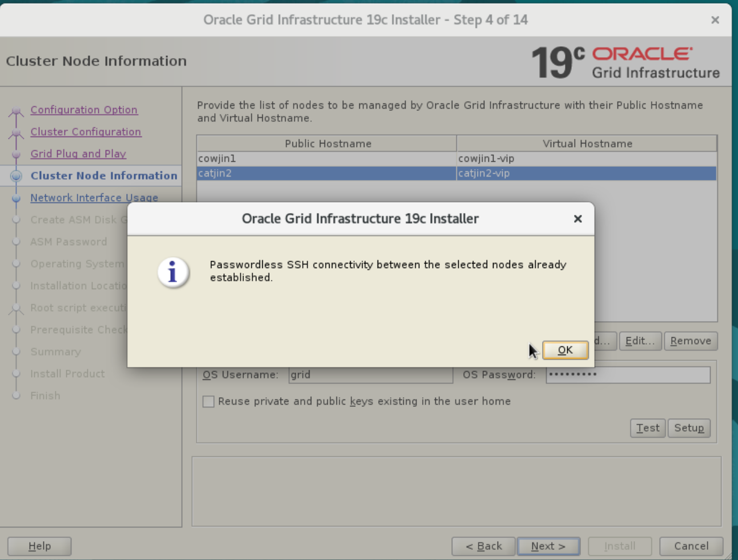The width and height of the screenshot is (738, 560).
Task: Select the catjin2-vip virtual hostname cell
Action: (x=586, y=173)
